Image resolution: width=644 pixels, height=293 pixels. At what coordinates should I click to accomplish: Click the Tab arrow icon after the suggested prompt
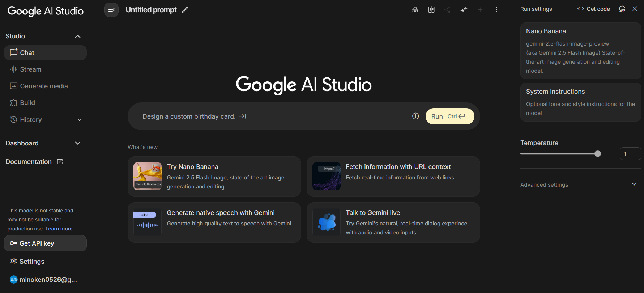coord(242,116)
